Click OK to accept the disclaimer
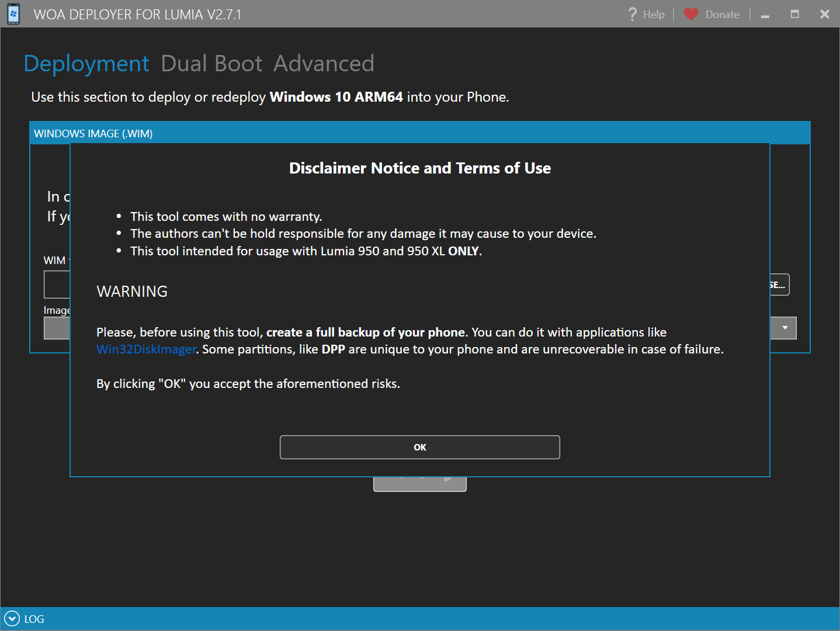The height and width of the screenshot is (631, 840). [419, 447]
